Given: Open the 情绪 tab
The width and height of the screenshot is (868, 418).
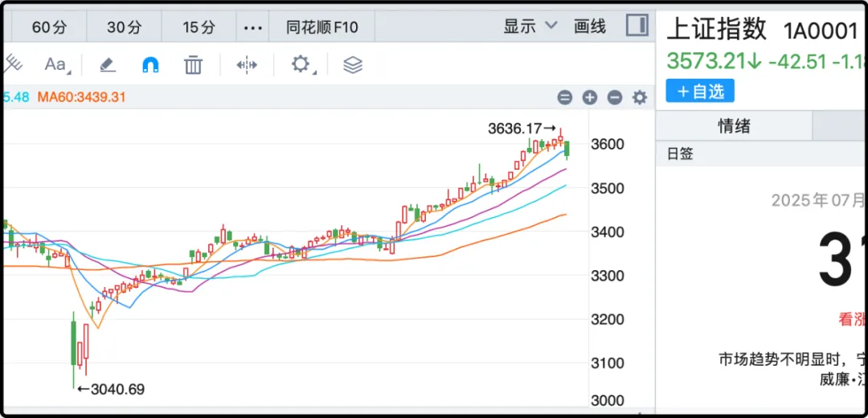Looking at the screenshot, I should 734,126.
